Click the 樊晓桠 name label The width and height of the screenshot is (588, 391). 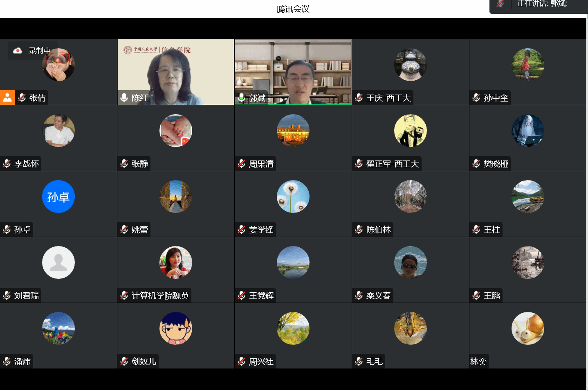(x=496, y=164)
